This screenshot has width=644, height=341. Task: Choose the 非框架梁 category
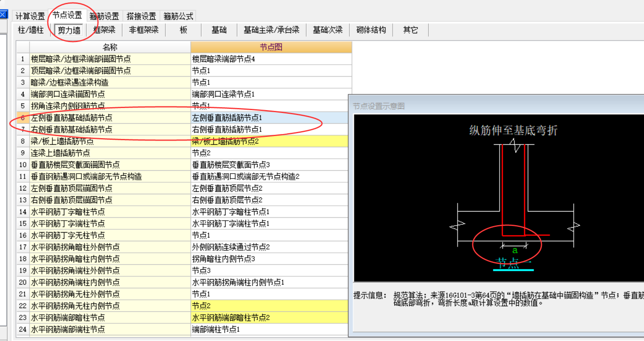point(144,30)
